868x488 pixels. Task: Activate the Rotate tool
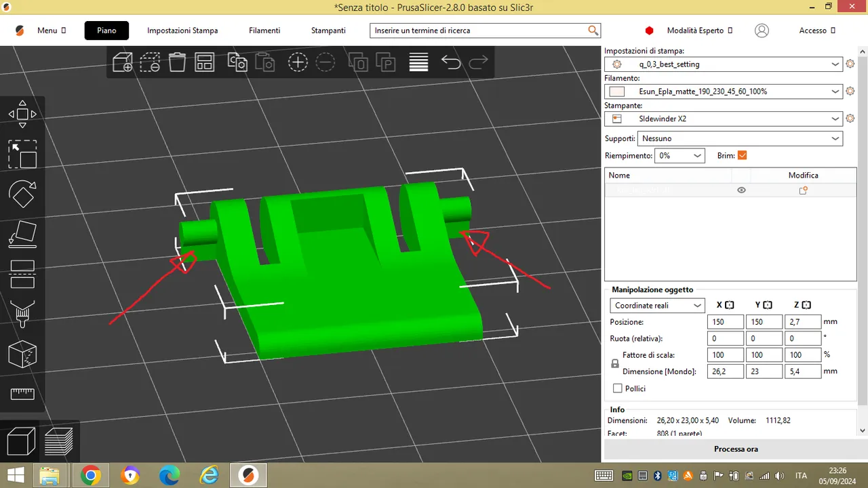(x=22, y=195)
